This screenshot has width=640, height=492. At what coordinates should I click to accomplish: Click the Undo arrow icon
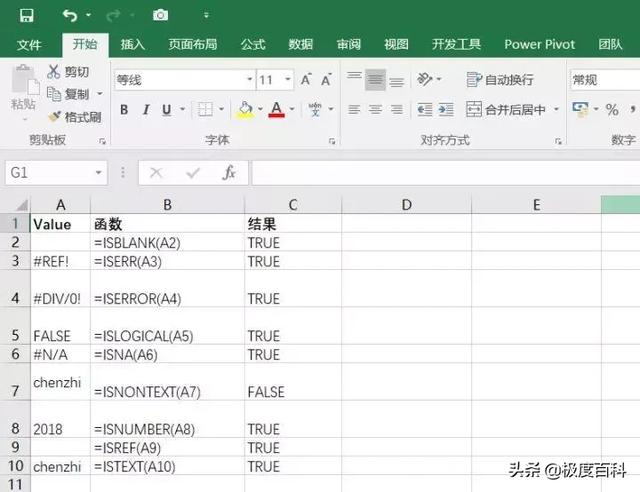point(70,16)
